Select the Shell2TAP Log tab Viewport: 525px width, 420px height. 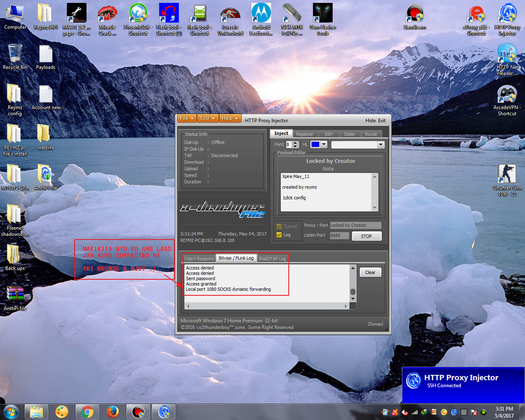coord(272,258)
